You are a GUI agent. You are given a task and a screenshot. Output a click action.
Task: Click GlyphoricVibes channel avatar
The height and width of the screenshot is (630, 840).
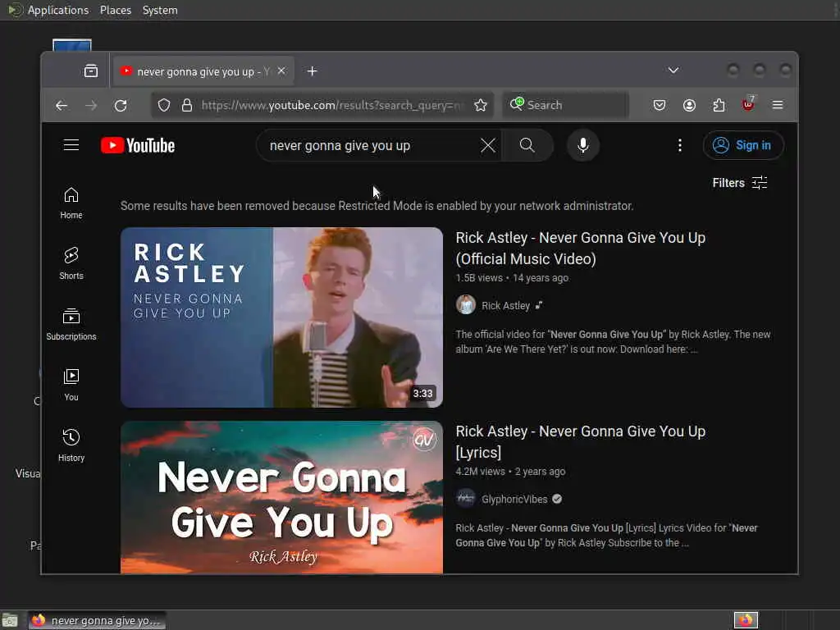pos(466,499)
